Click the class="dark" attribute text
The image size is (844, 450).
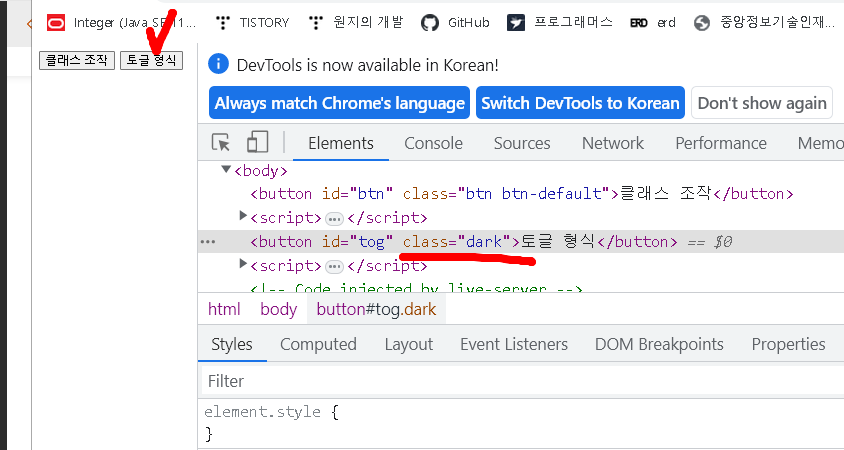click(x=456, y=242)
